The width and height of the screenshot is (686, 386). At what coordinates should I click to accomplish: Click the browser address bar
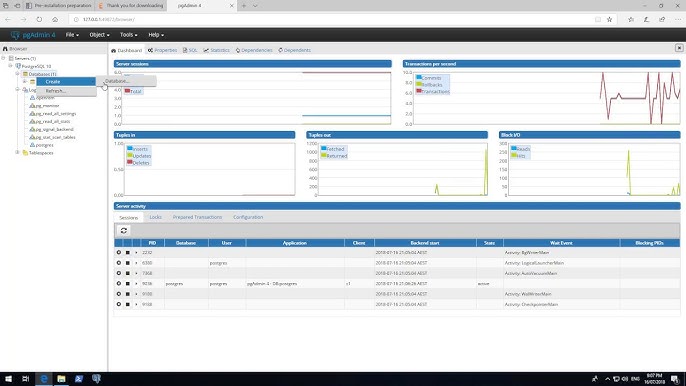click(332, 19)
